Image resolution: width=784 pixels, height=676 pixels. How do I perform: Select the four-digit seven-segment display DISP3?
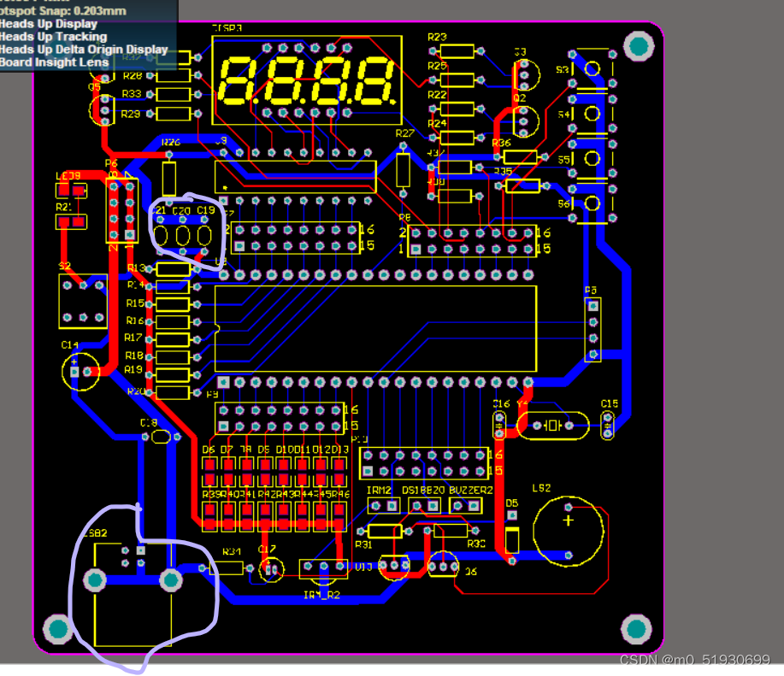click(307, 80)
